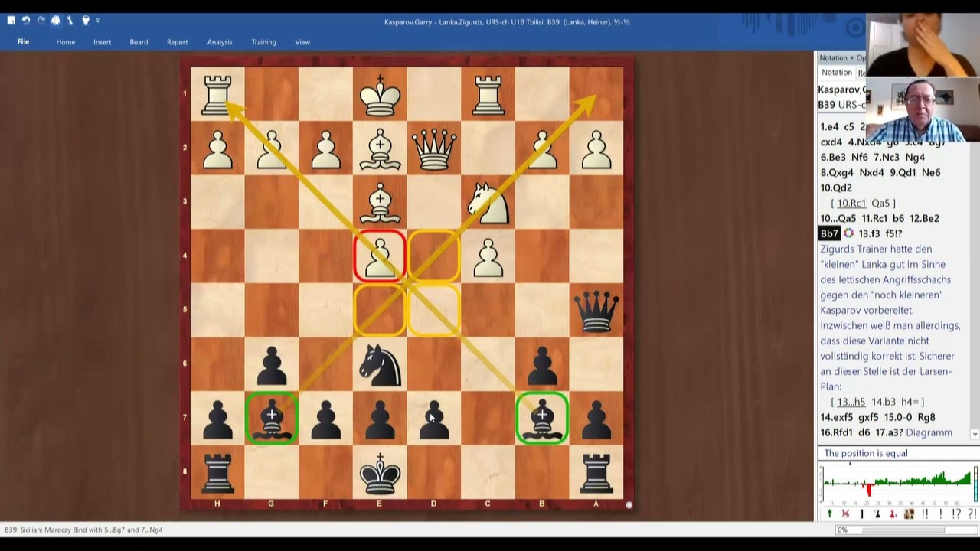The image size is (980, 551).
Task: Select the black king on e8
Action: (380, 472)
